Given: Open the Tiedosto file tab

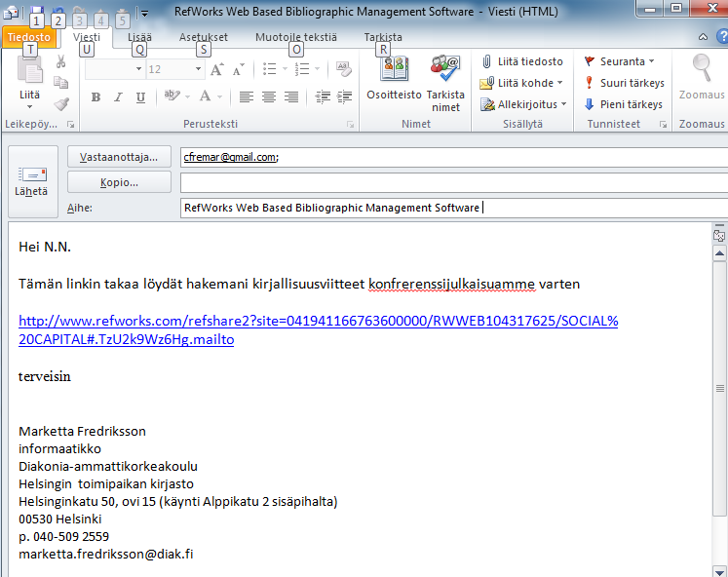Looking at the screenshot, I should tap(29, 37).
